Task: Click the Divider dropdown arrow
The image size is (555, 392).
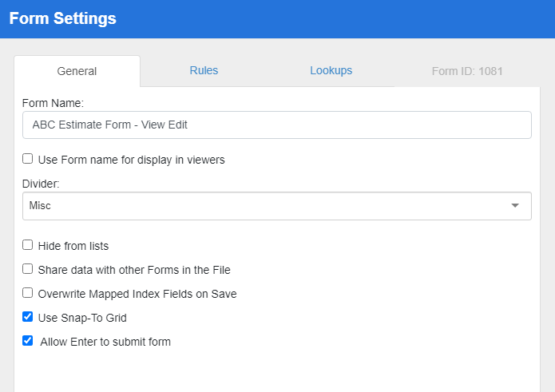Action: 516,206
